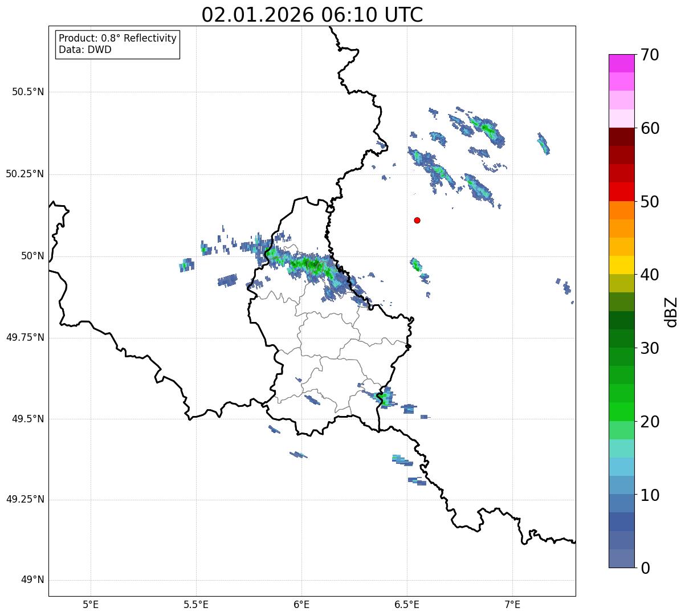Click the 50.5°N latitude label
This screenshot has width=685, height=616.
(28, 92)
